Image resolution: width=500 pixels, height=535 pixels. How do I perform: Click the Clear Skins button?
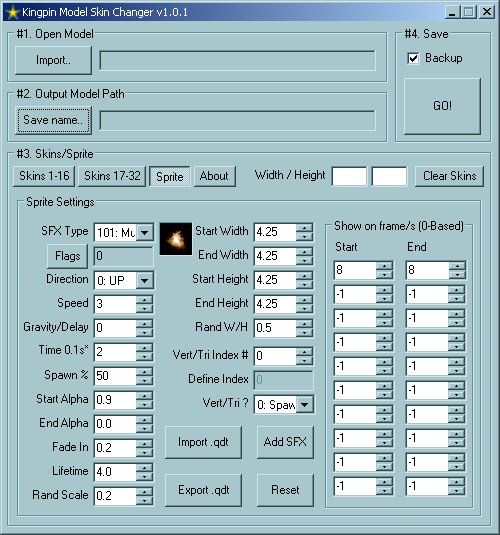click(449, 176)
